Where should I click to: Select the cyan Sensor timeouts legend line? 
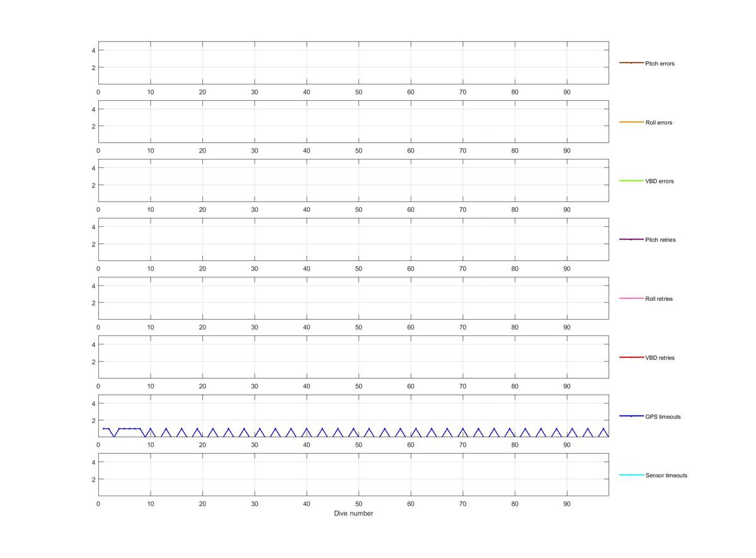(x=631, y=475)
